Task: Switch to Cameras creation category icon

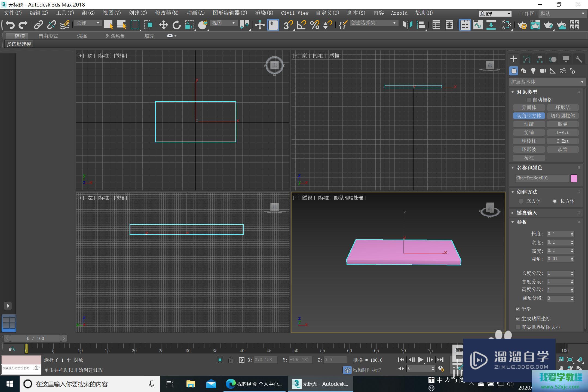Action: pyautogui.click(x=543, y=71)
